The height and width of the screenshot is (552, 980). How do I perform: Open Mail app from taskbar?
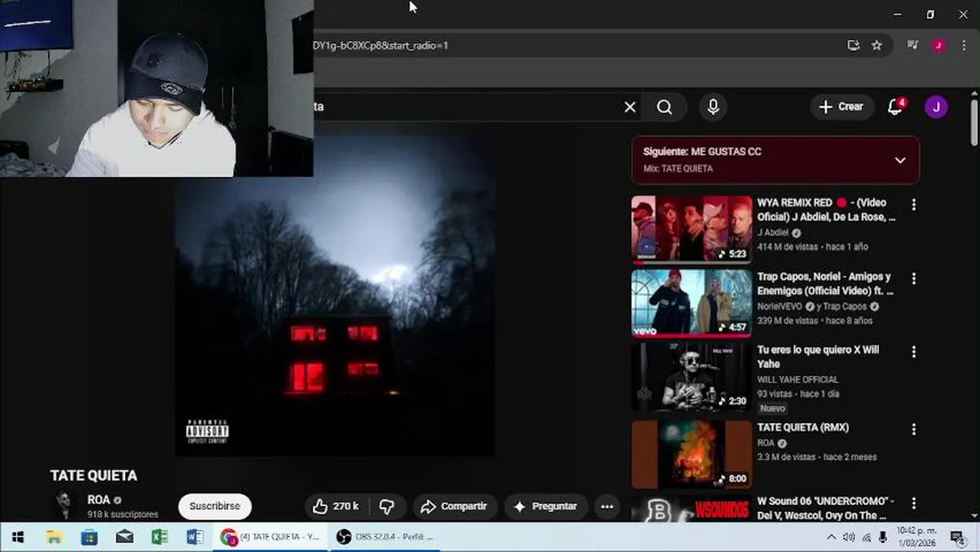pos(124,537)
